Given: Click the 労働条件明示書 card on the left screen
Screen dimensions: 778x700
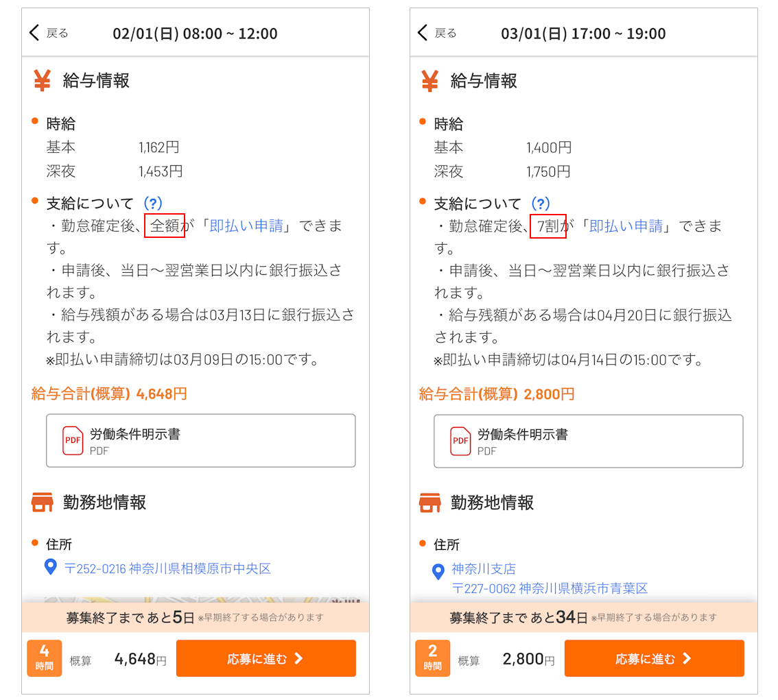Looking at the screenshot, I should coord(200,441).
